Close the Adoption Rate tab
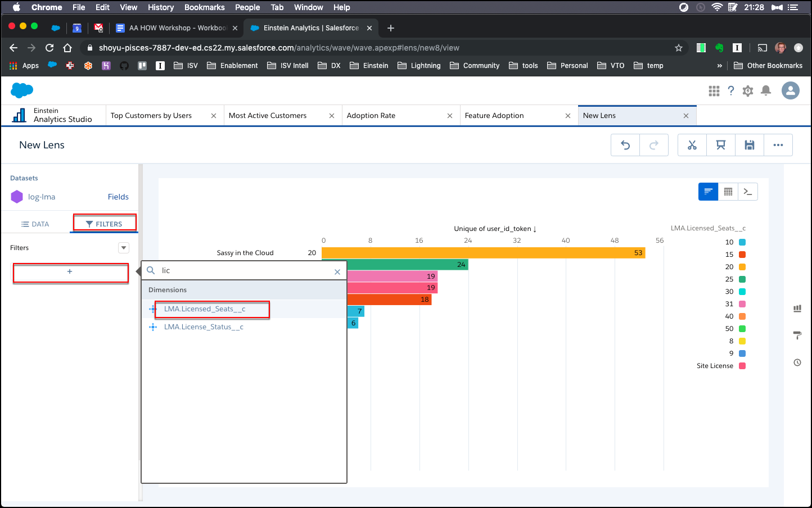812x508 pixels. (450, 116)
